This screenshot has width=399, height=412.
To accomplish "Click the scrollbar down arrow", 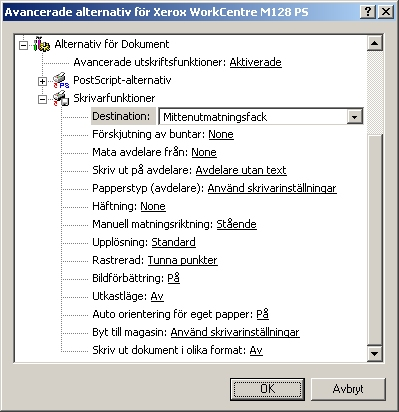I will click(x=375, y=354).
